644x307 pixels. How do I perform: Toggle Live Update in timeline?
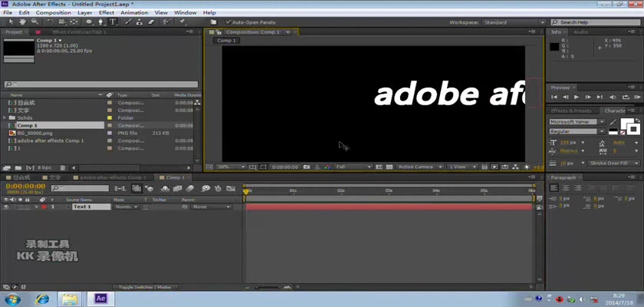(x=136, y=188)
